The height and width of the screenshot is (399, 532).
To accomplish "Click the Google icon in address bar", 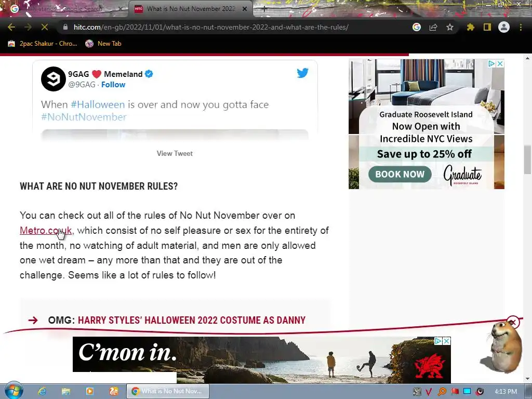I will 417,27.
